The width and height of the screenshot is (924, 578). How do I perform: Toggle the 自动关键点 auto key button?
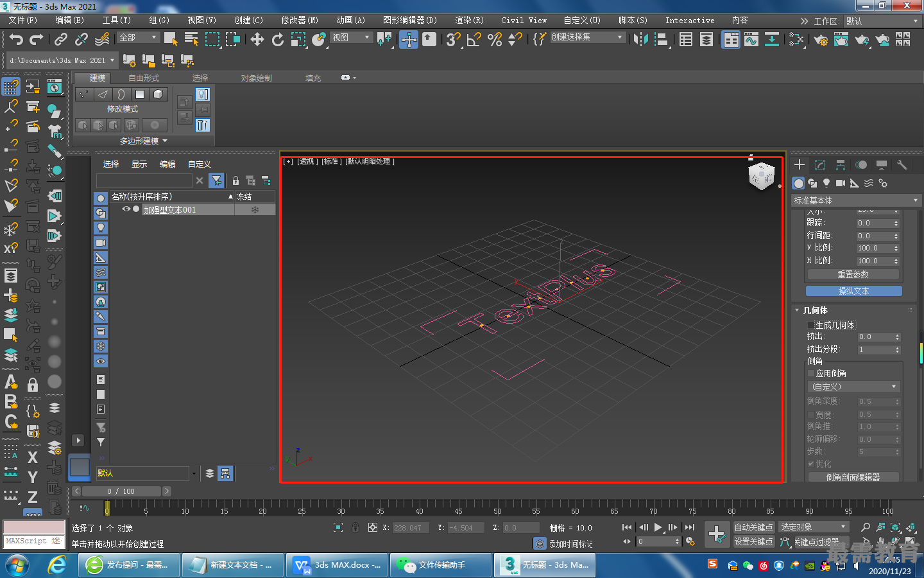[x=754, y=527]
